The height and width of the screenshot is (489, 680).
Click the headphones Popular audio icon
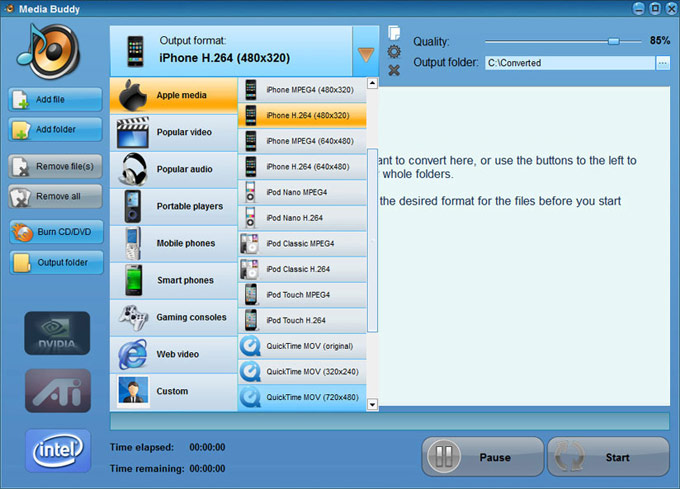pyautogui.click(x=133, y=170)
